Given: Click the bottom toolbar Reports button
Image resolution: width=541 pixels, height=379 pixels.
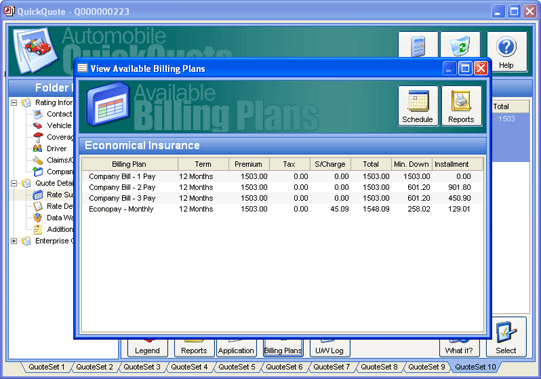Looking at the screenshot, I should pos(194,348).
